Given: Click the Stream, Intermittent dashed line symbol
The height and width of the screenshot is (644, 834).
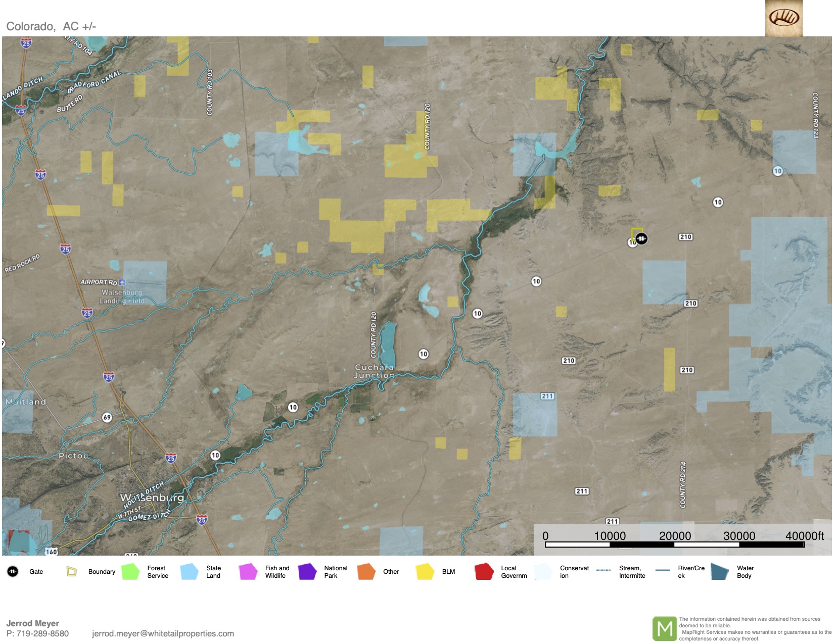Looking at the screenshot, I should click(604, 570).
